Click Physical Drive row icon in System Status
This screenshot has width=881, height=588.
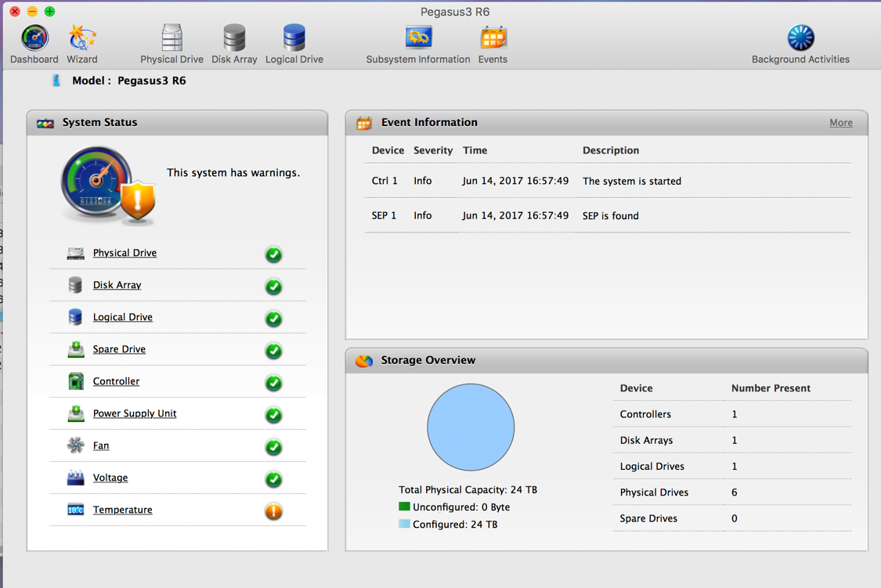(x=75, y=253)
